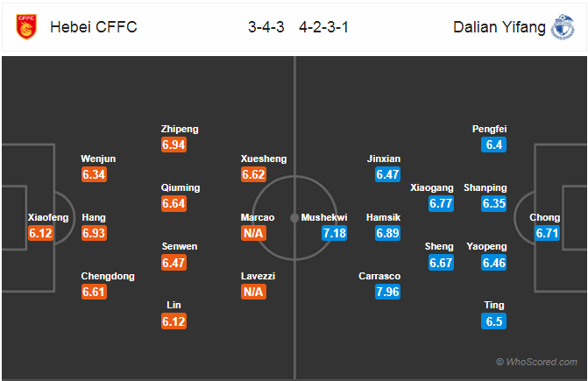Select Carrasco's 7.96 rating badge
Image resolution: width=588 pixels, height=381 pixels.
(387, 292)
